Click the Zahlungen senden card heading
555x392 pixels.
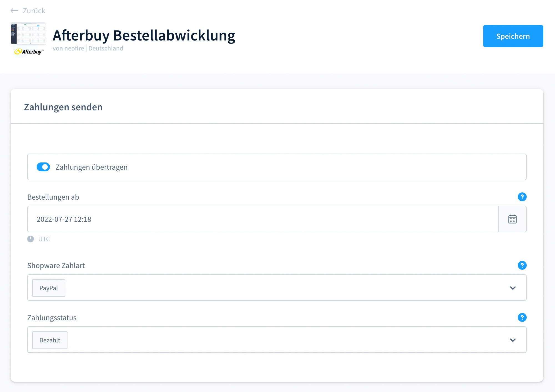[63, 107]
